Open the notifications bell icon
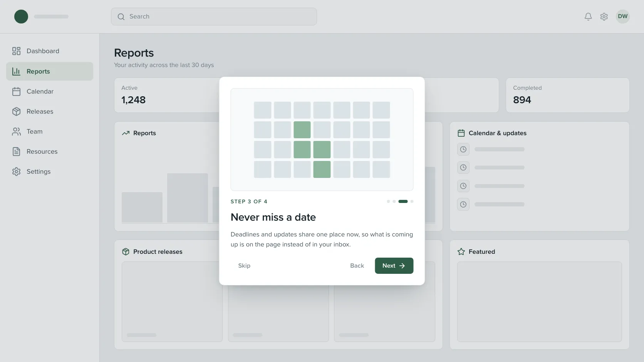Viewport: 644px width, 362px height. point(588,17)
